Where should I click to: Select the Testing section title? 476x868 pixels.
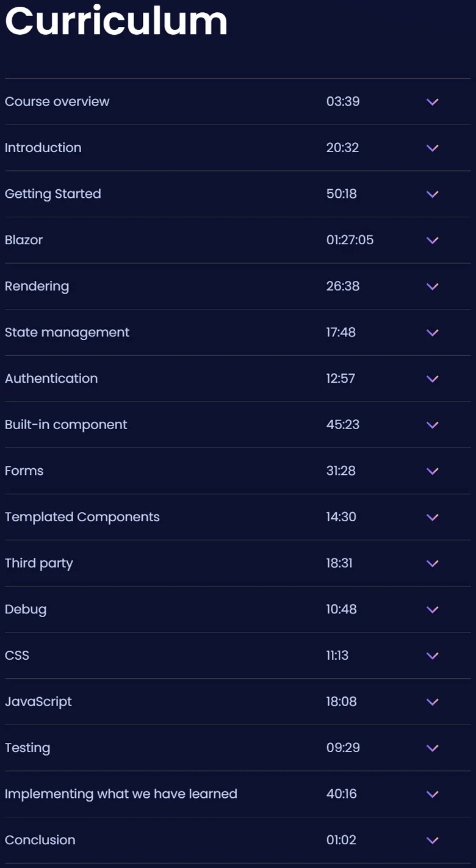pos(27,748)
